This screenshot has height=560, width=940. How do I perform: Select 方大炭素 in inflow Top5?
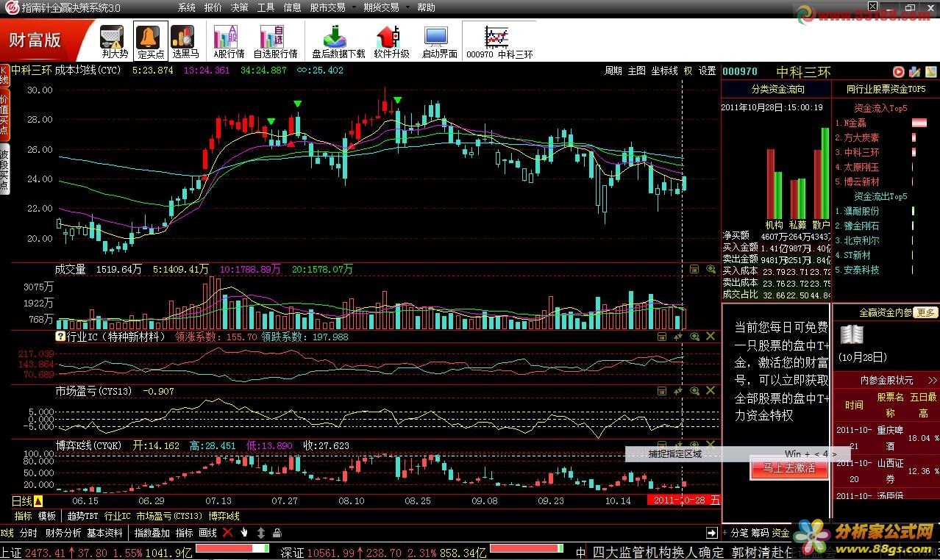click(861, 137)
